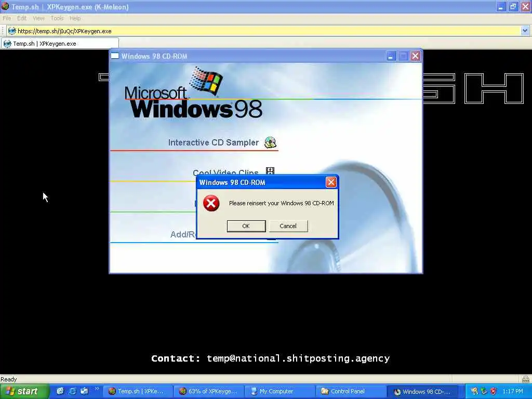Open the View menu in K-Meleon
Image resolution: width=532 pixels, height=399 pixels.
[x=38, y=18]
